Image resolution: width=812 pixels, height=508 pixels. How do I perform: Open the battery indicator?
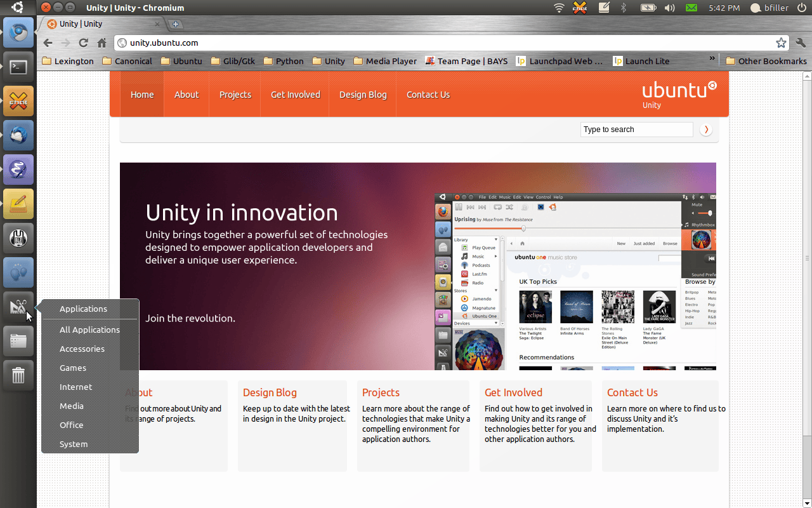pos(648,8)
